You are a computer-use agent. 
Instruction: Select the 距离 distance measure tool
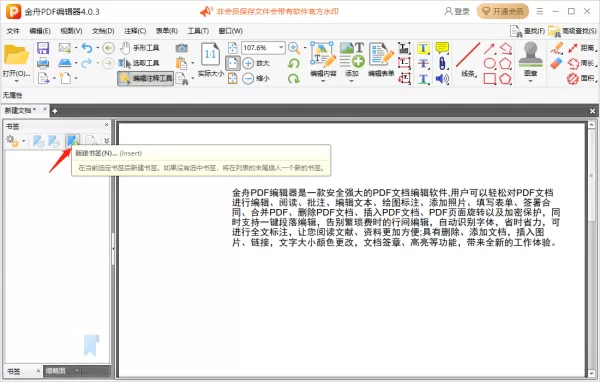pyautogui.click(x=582, y=48)
